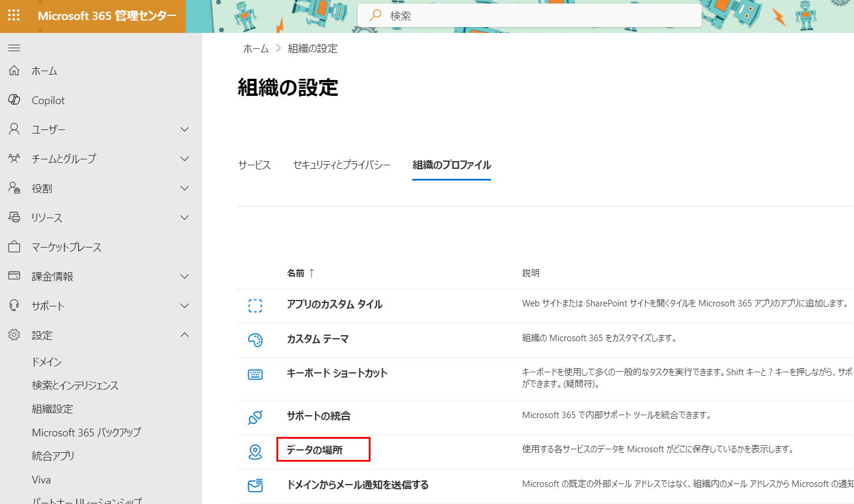This screenshot has width=854, height=504.
Task: Open サポートの統合 setting
Action: click(319, 416)
